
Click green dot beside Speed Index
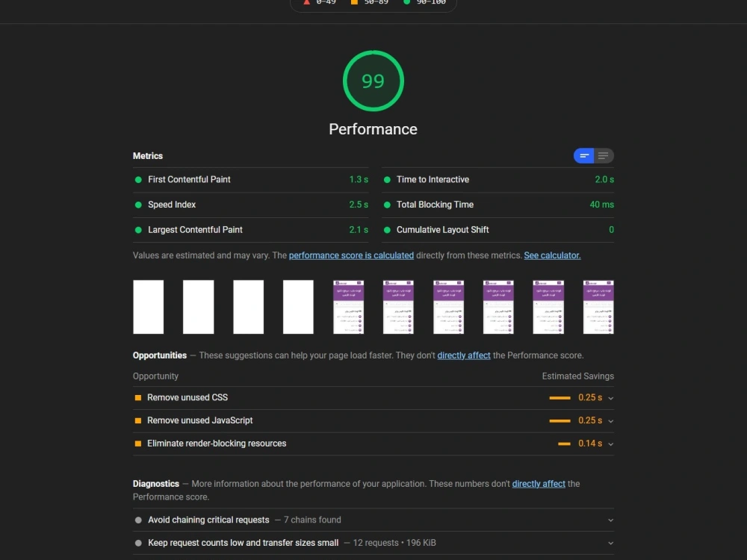point(138,205)
